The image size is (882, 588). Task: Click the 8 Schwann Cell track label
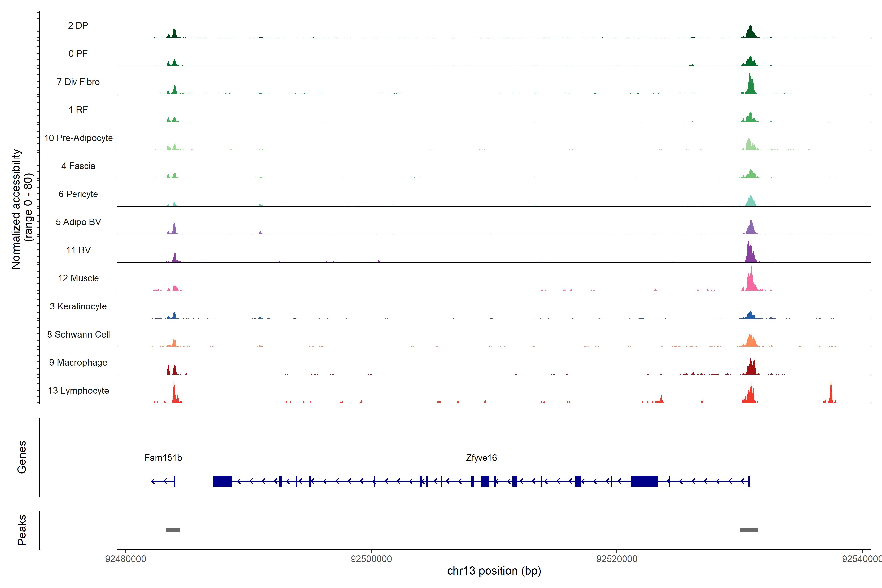(78, 334)
